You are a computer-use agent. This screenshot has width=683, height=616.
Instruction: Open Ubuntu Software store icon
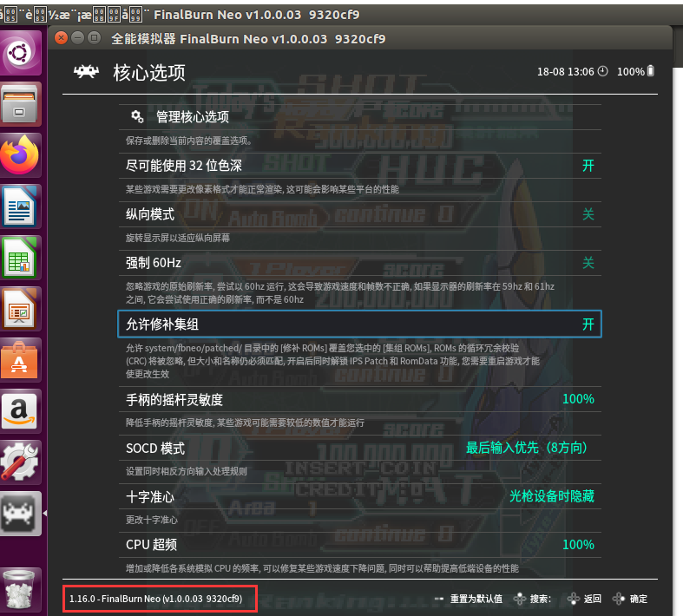(19, 360)
